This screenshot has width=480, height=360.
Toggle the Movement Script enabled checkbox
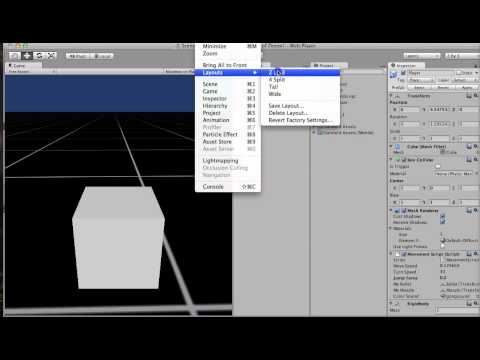point(404,254)
